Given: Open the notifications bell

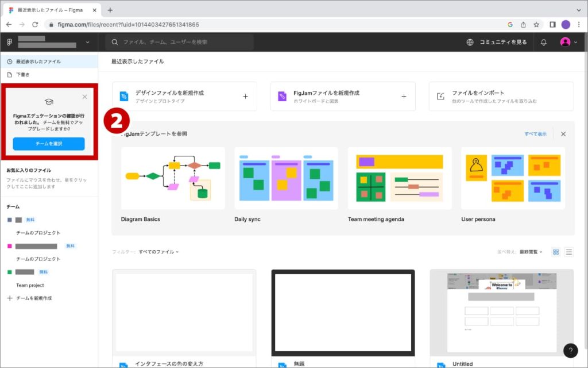Looking at the screenshot, I should click(x=543, y=42).
